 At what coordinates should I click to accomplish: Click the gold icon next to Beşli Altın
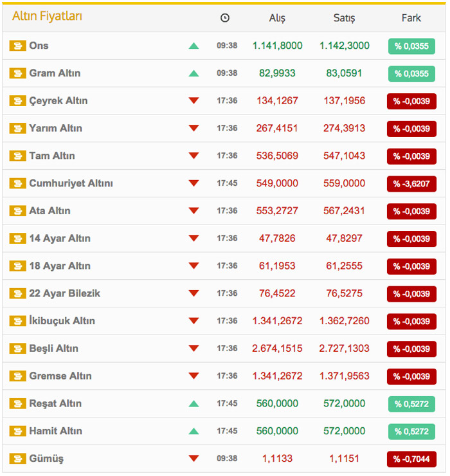17,349
